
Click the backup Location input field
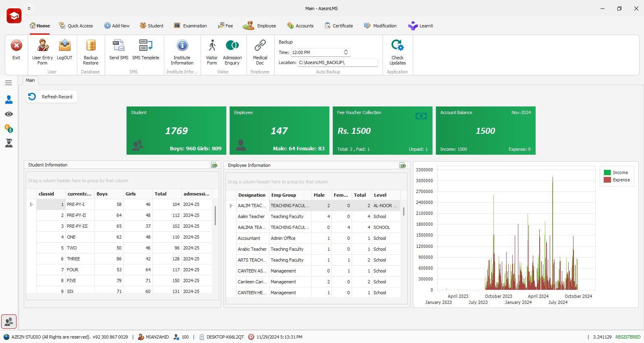(x=338, y=62)
